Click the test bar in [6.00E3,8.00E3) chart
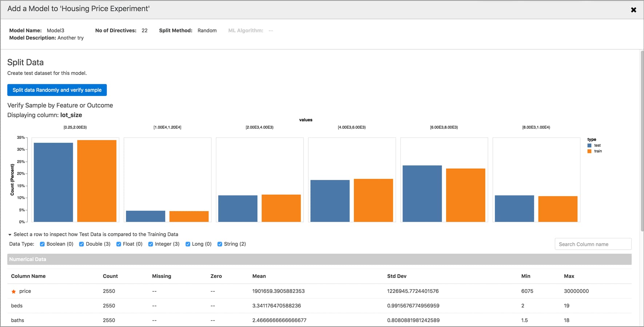The width and height of the screenshot is (644, 327). tap(422, 194)
